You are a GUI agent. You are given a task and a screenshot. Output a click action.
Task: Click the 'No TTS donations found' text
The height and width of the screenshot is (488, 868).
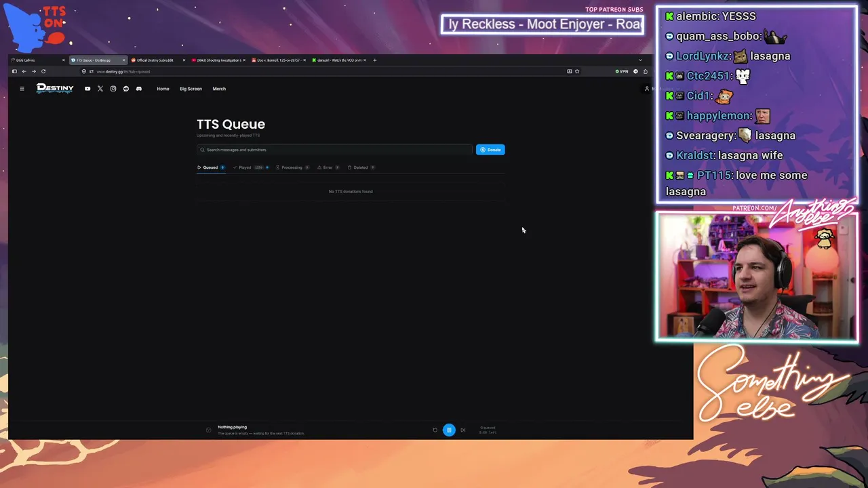(x=351, y=192)
